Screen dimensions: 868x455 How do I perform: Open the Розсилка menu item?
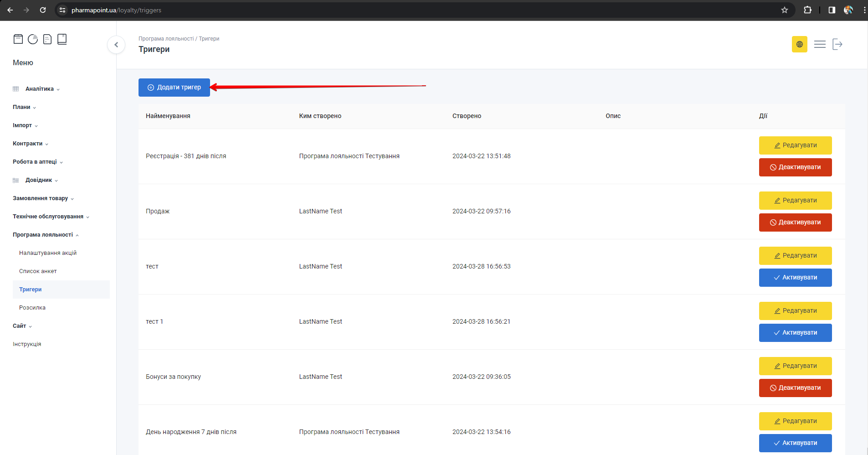tap(32, 308)
